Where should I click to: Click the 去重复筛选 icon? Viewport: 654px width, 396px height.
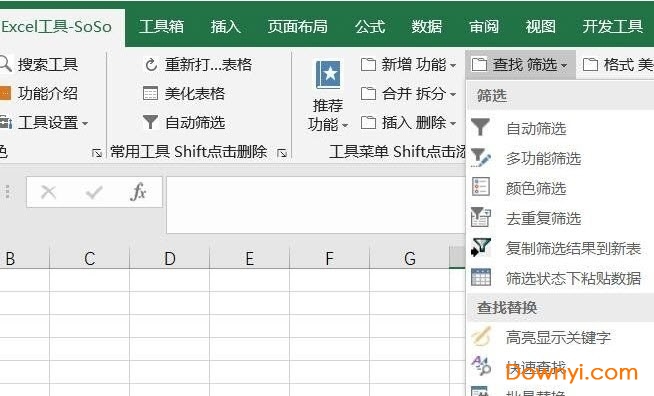pyautogui.click(x=480, y=217)
